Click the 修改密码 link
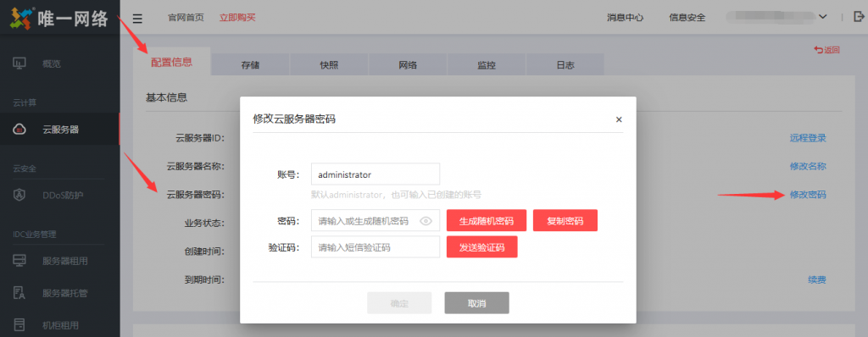 click(x=808, y=195)
